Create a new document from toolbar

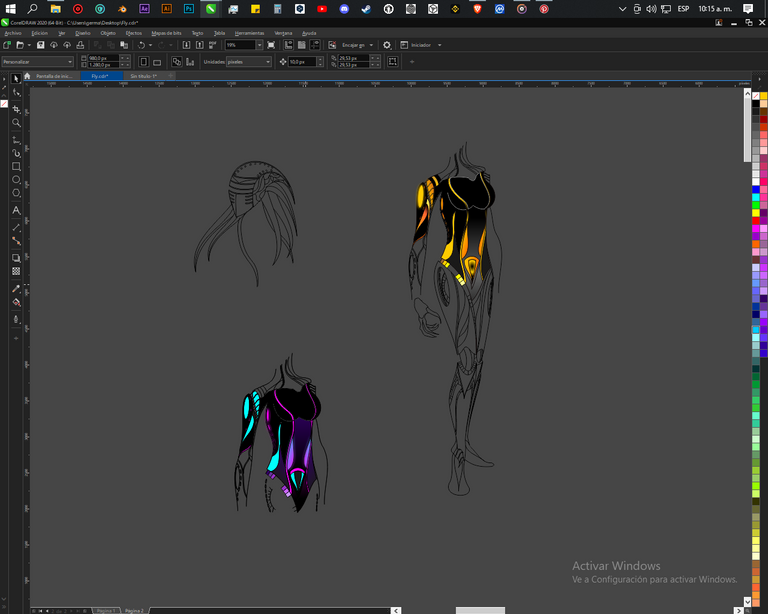pos(7,45)
